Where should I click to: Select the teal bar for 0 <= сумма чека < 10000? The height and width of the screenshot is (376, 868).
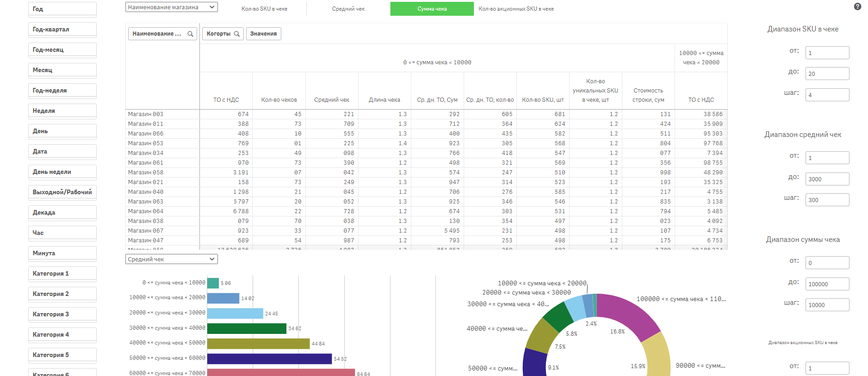[213, 283]
